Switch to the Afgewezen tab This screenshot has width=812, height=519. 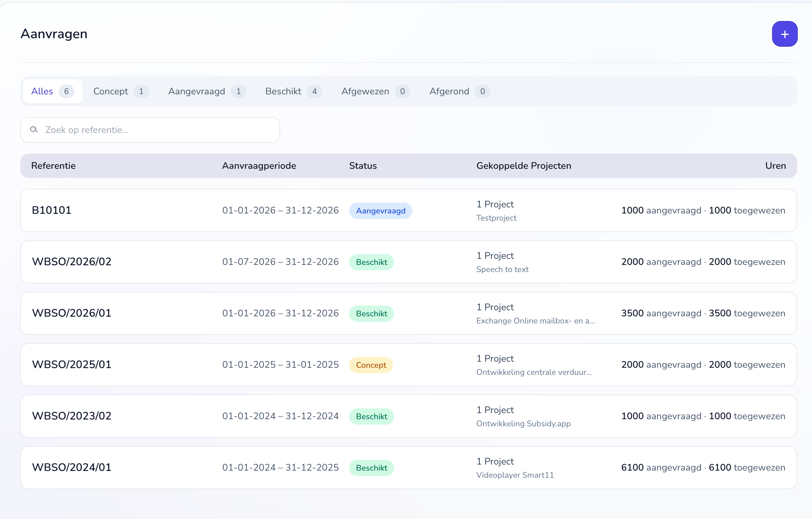pos(376,91)
